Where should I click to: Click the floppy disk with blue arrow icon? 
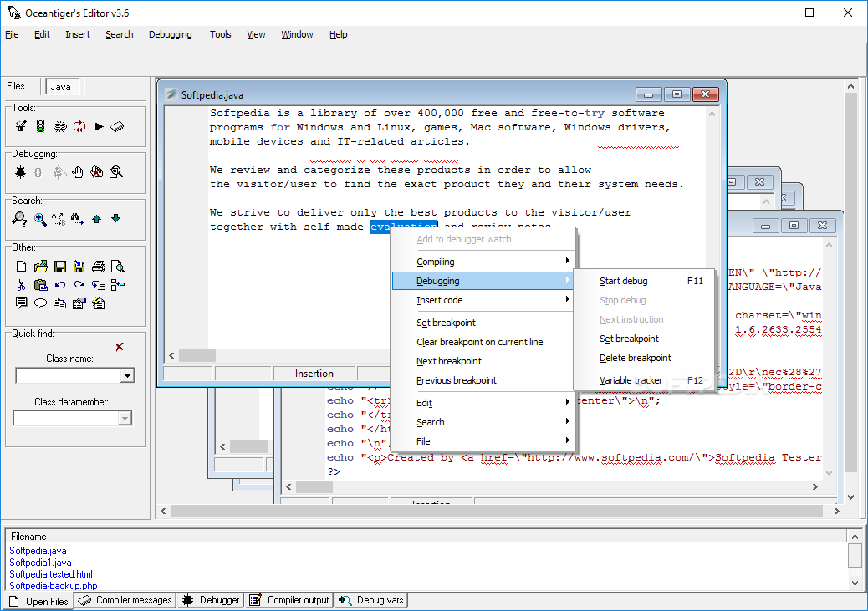(x=79, y=267)
